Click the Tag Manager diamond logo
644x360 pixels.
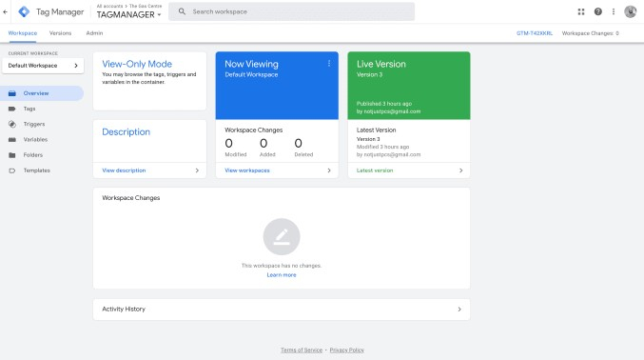pos(24,12)
